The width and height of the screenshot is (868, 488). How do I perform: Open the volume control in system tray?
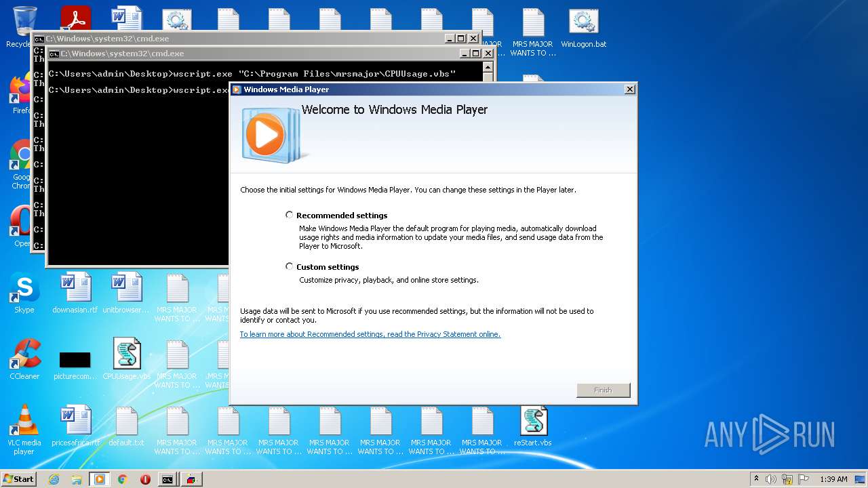point(771,479)
